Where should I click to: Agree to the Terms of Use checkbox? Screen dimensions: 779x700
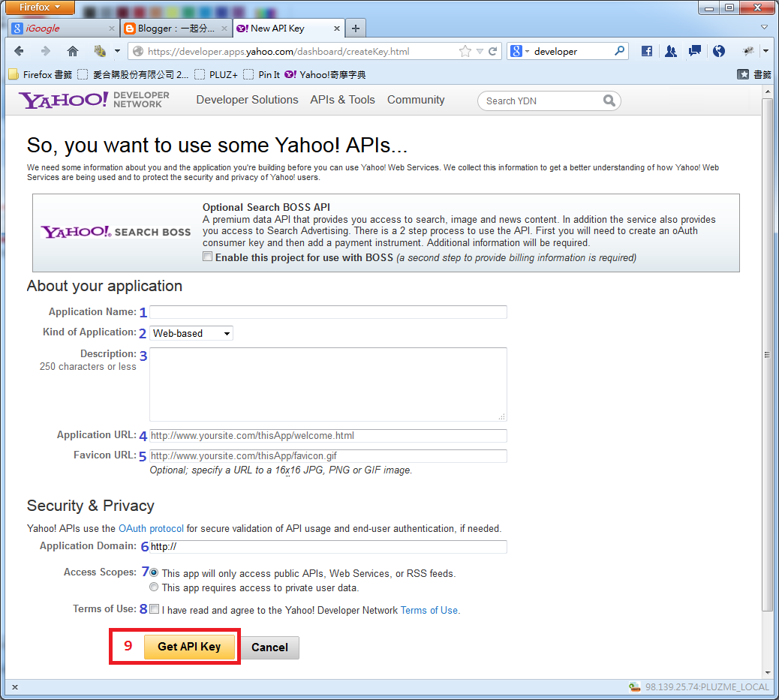[155, 609]
